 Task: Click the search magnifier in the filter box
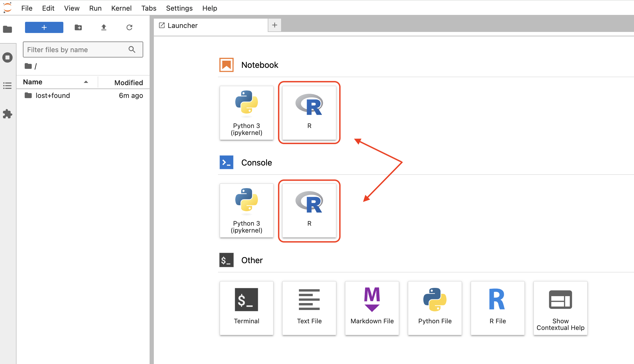(x=132, y=49)
